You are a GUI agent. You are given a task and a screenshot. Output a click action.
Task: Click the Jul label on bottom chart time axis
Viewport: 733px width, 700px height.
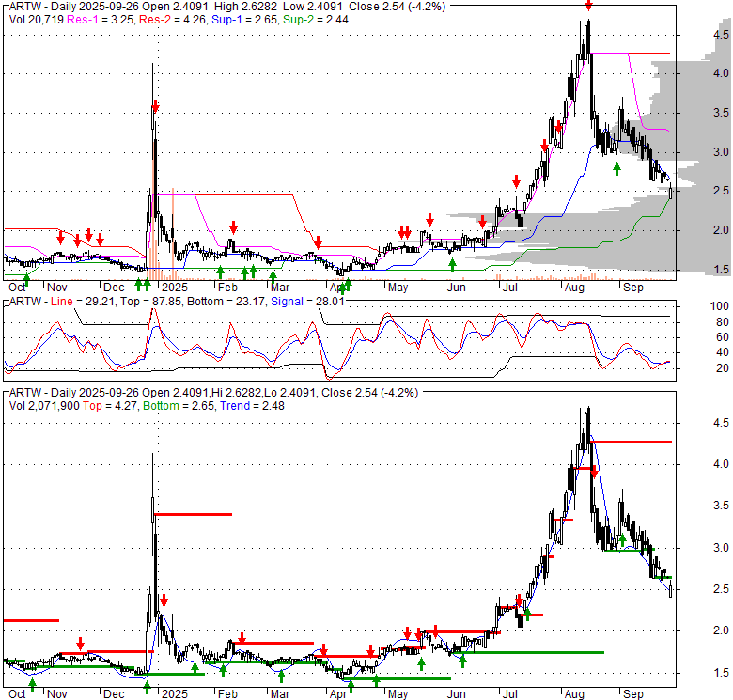pos(509,694)
